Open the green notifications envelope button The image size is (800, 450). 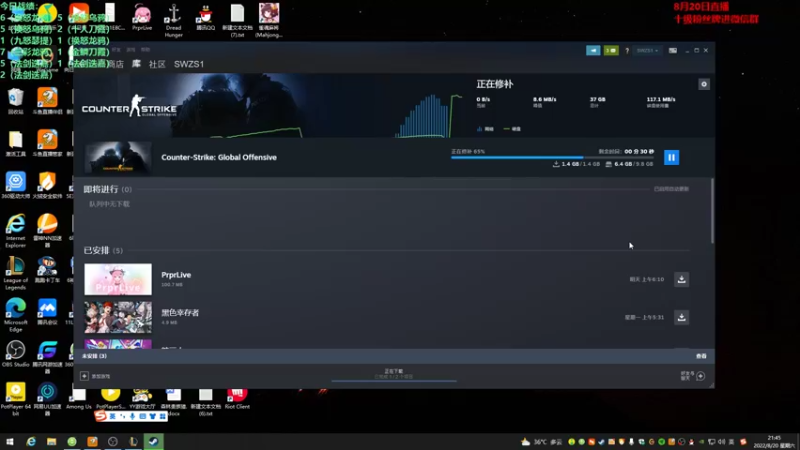[611, 51]
